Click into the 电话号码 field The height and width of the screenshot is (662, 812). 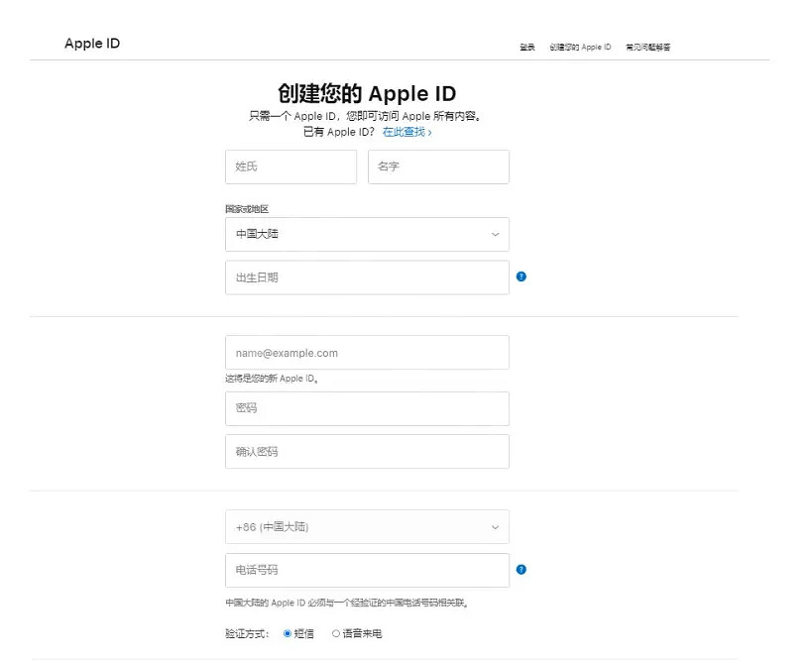[367, 570]
